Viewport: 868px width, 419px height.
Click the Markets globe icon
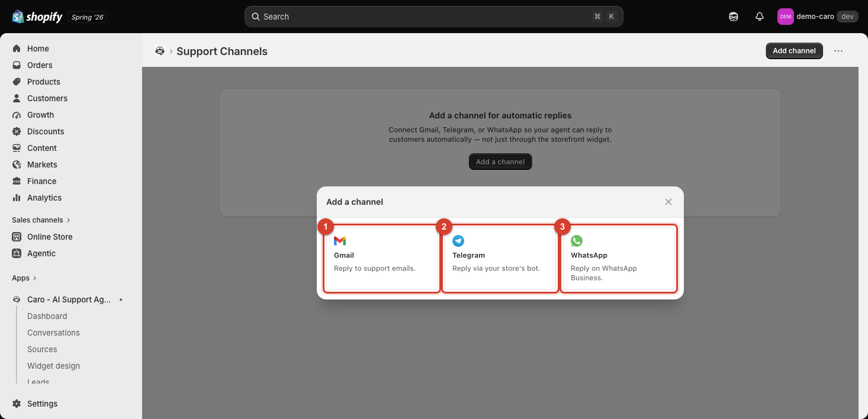pyautogui.click(x=17, y=165)
